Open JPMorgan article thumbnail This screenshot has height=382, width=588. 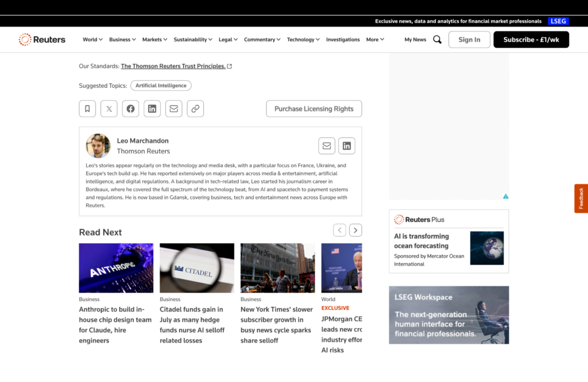342,268
